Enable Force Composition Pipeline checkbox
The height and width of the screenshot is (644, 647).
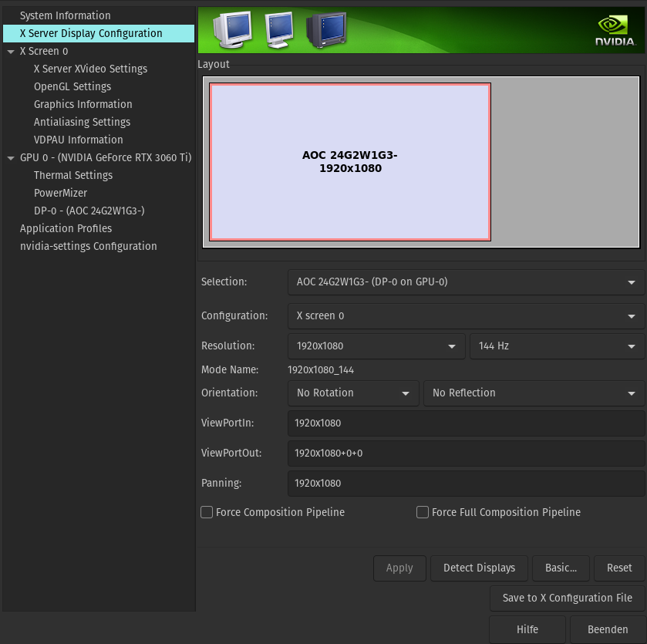207,512
